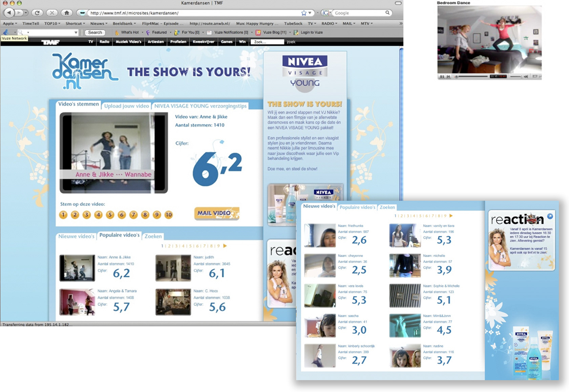Screen dimensions: 569x392
Task: Open the Angela & Tamara video thumbnail
Action: (x=77, y=302)
